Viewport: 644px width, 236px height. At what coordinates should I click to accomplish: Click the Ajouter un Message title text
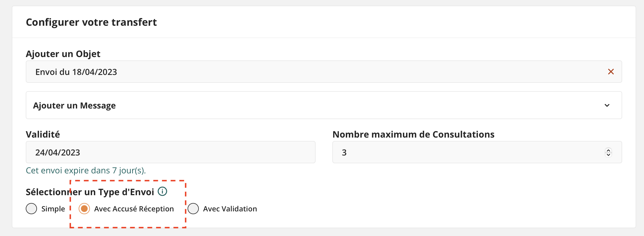tap(74, 105)
